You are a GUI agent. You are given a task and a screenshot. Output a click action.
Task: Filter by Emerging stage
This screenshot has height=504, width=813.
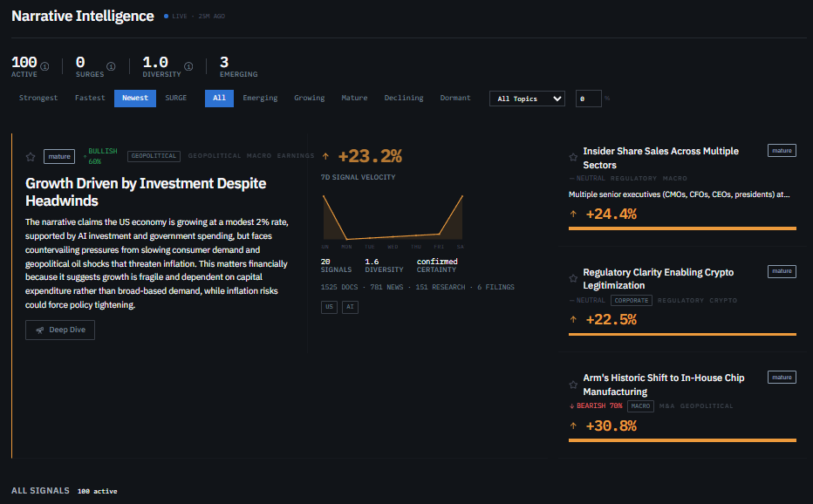tap(260, 98)
